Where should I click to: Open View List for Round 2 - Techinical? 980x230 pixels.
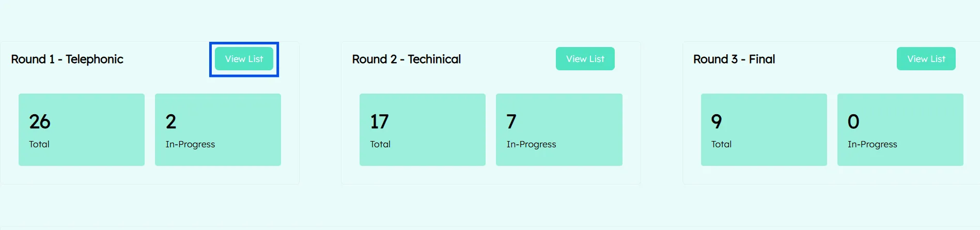point(585,59)
